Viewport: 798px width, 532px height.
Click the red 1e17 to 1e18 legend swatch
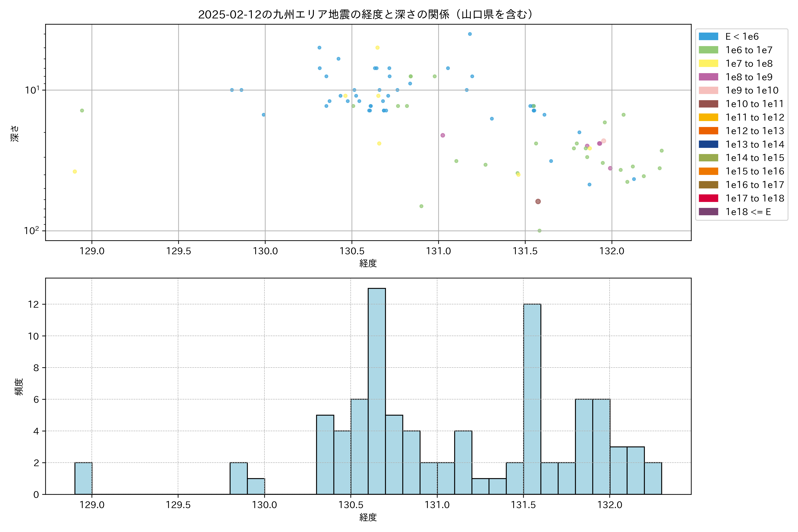[708, 198]
